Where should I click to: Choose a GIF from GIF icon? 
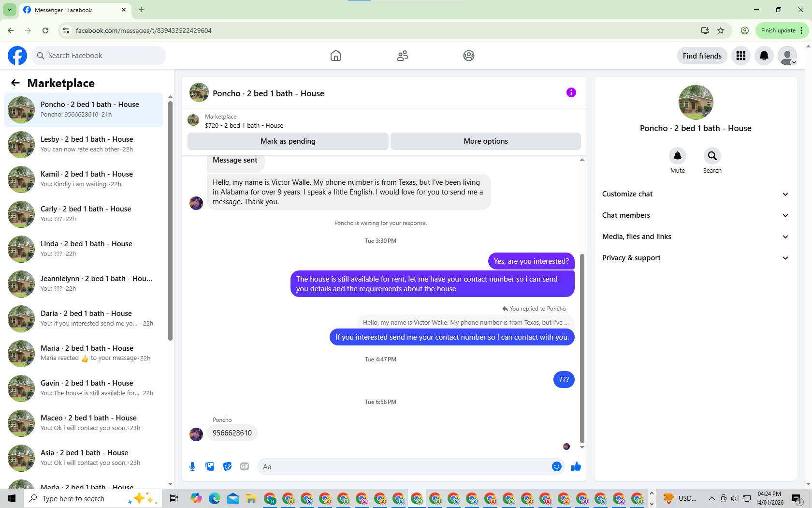coord(245,466)
